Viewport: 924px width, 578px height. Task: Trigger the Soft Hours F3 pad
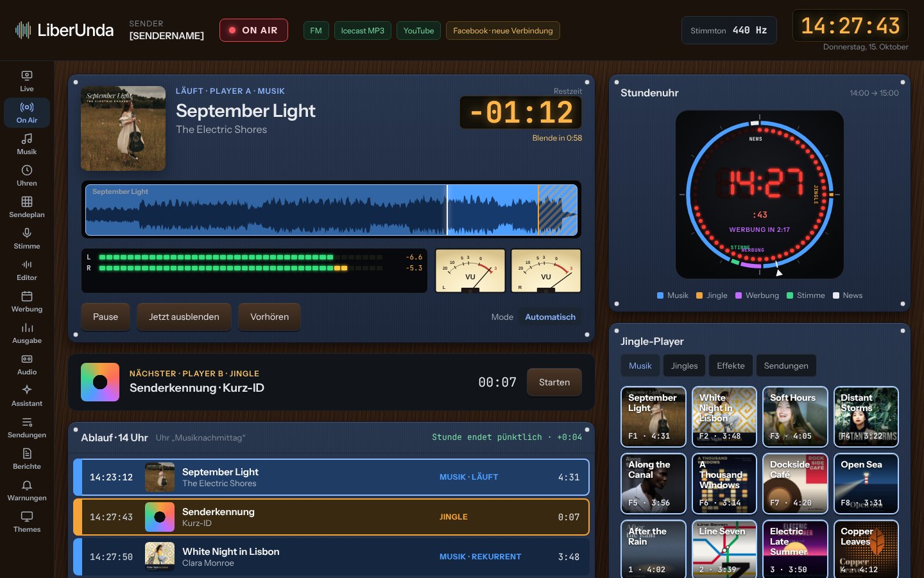pyautogui.click(x=795, y=417)
